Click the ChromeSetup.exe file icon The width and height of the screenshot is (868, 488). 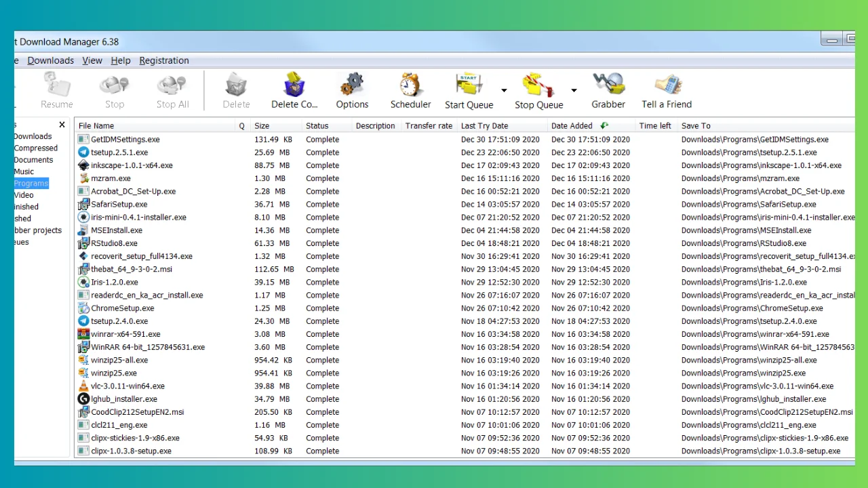pyautogui.click(x=83, y=308)
